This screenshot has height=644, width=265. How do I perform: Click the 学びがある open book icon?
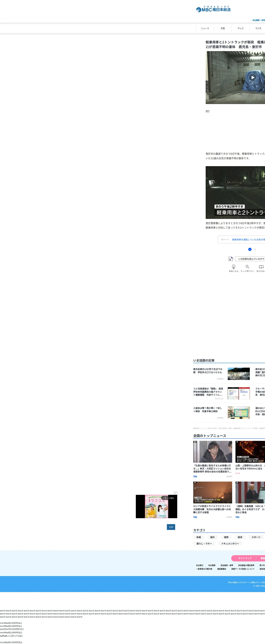[x=261, y=267]
